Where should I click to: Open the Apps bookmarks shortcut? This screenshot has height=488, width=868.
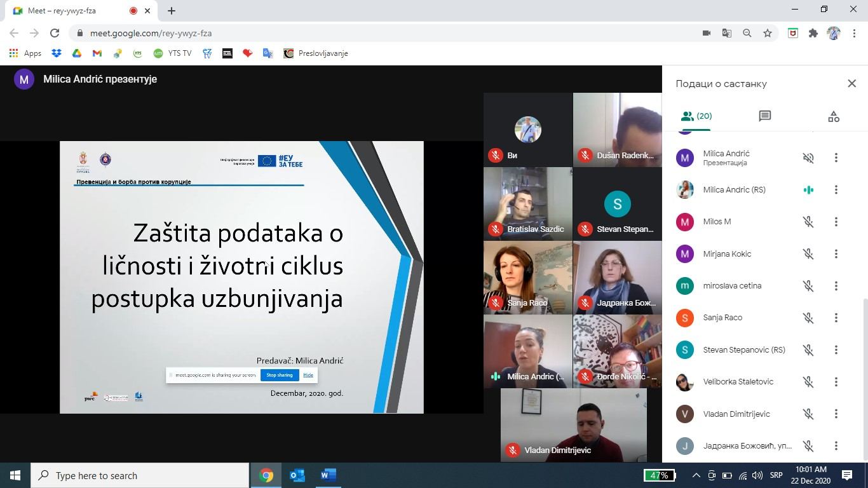coord(26,53)
